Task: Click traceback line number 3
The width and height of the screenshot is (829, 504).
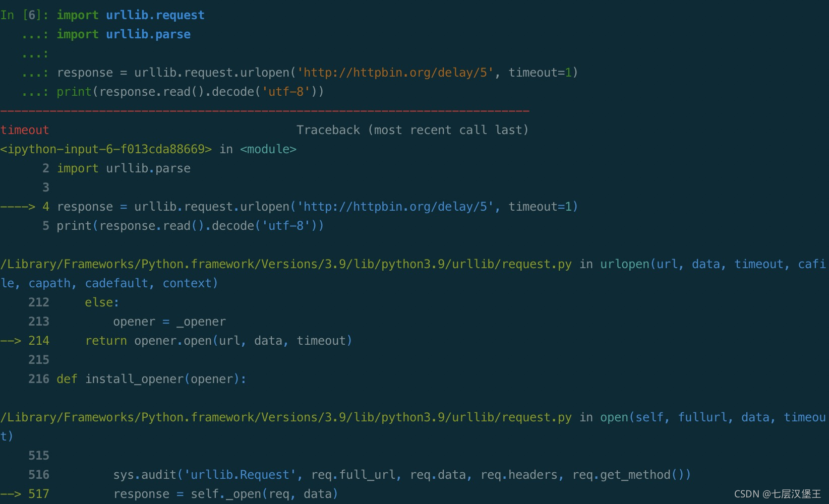Action: coord(46,187)
